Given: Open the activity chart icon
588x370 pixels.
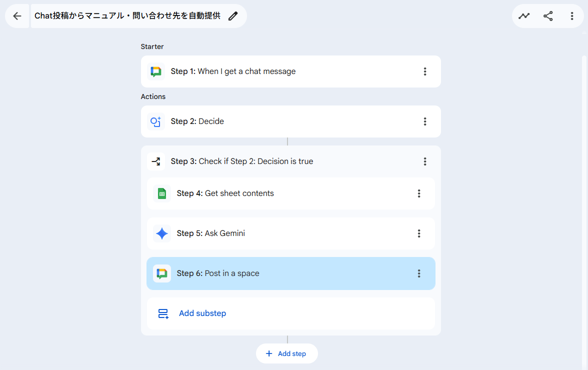Looking at the screenshot, I should [524, 16].
